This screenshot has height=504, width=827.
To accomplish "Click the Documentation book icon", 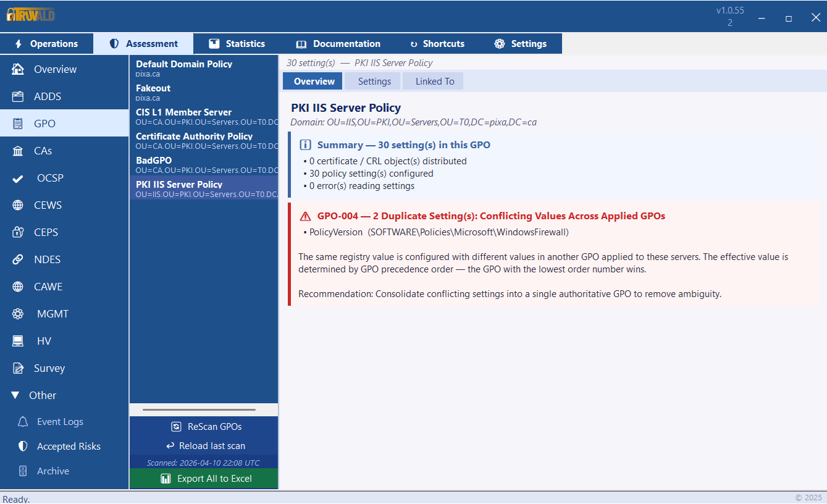I will [x=301, y=44].
